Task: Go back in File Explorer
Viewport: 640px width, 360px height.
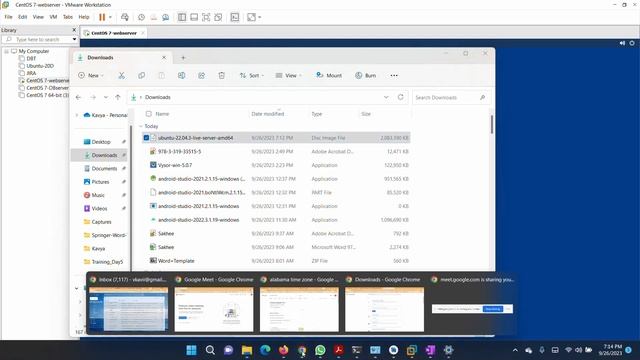Action: pos(78,97)
